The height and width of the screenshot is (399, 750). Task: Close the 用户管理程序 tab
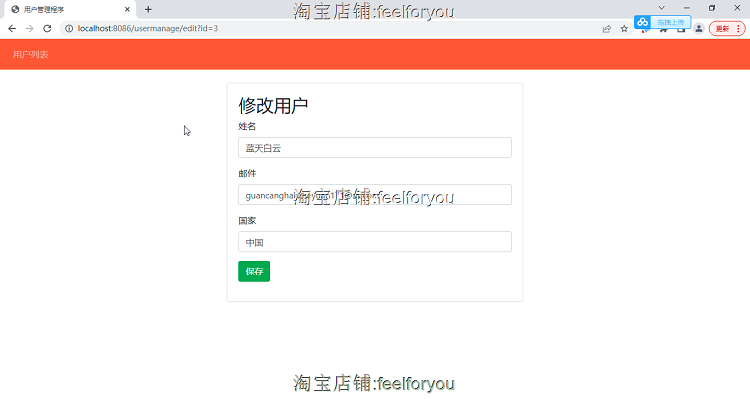pyautogui.click(x=127, y=9)
